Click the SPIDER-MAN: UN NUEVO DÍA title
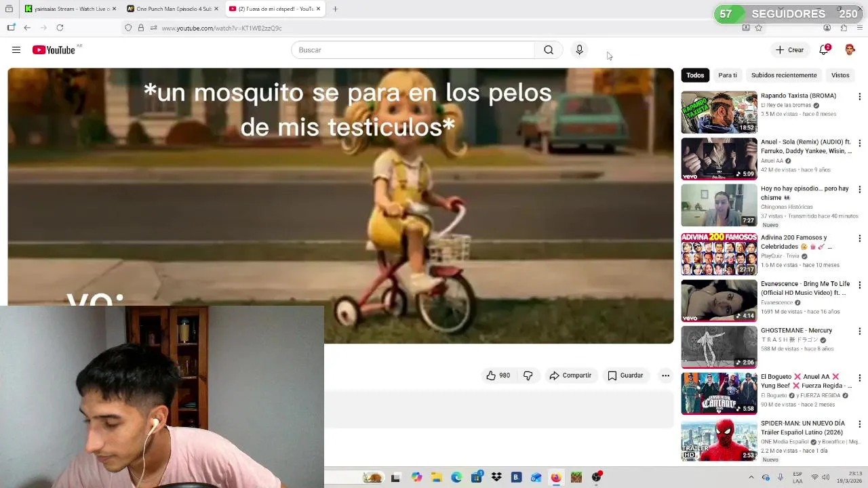Viewport: 868px width, 488px height. coord(802,428)
